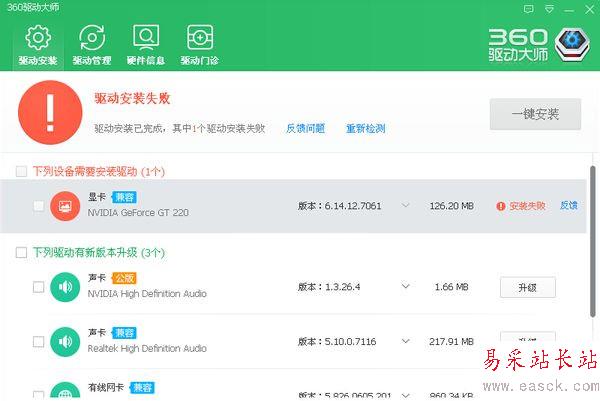Click the 重新检测 link

[365, 129]
